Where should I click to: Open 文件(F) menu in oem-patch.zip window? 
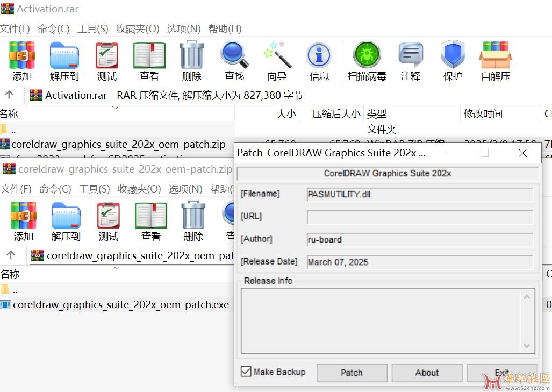16,189
